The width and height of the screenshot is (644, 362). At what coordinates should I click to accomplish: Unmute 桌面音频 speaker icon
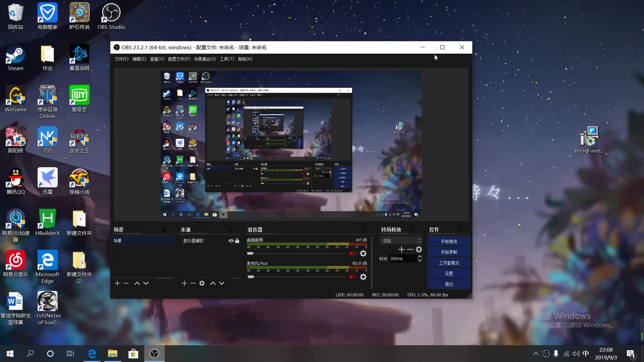click(352, 253)
